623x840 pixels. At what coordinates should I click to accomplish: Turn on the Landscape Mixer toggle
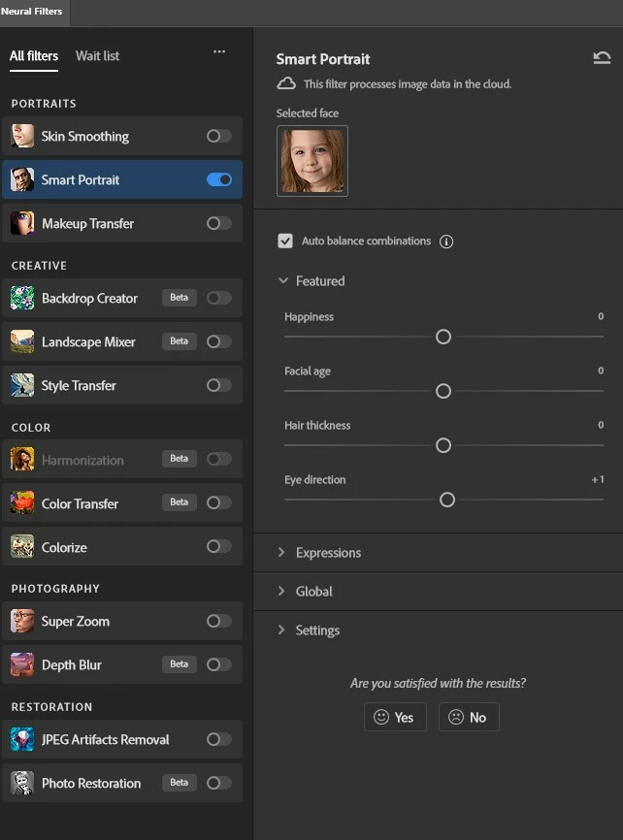pos(219,341)
